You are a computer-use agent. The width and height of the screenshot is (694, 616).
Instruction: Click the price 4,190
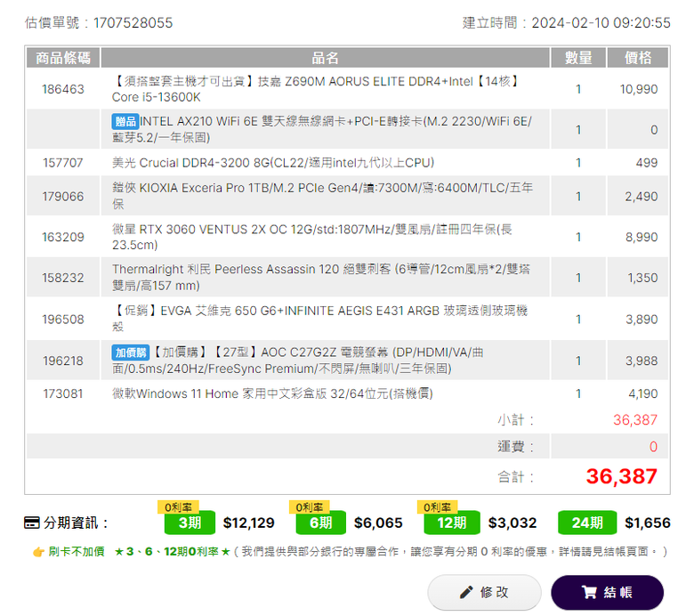coord(643,393)
